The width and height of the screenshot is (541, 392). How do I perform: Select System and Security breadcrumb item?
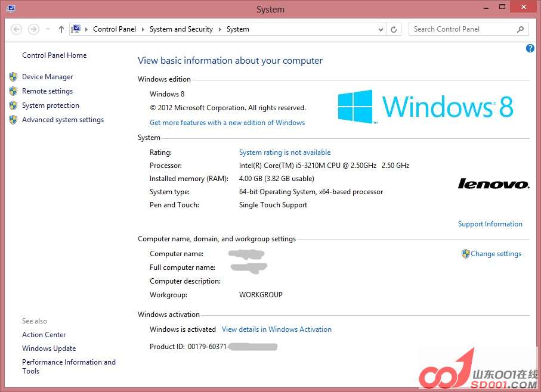[181, 29]
